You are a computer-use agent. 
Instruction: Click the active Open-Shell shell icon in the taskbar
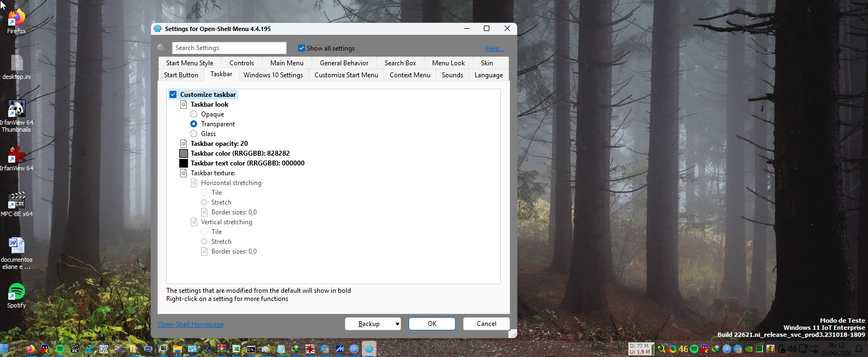369,349
